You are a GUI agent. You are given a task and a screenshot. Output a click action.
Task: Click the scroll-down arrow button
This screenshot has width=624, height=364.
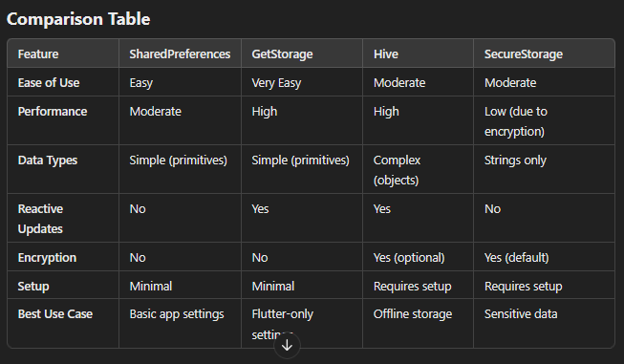(287, 346)
